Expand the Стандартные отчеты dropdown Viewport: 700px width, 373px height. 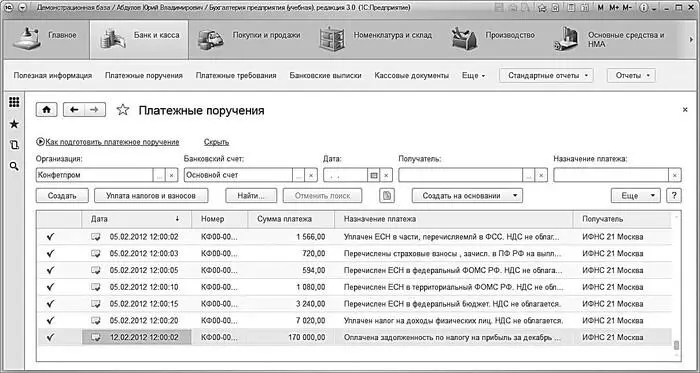pos(546,75)
